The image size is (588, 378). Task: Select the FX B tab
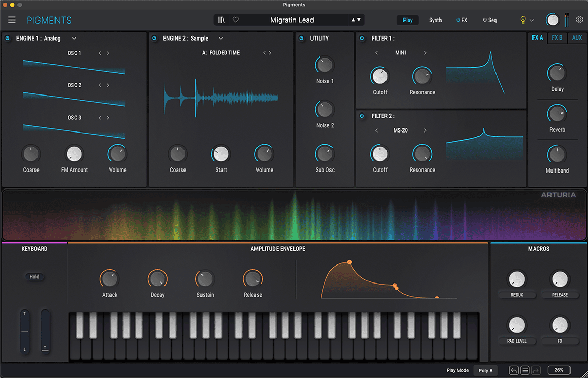(x=557, y=38)
